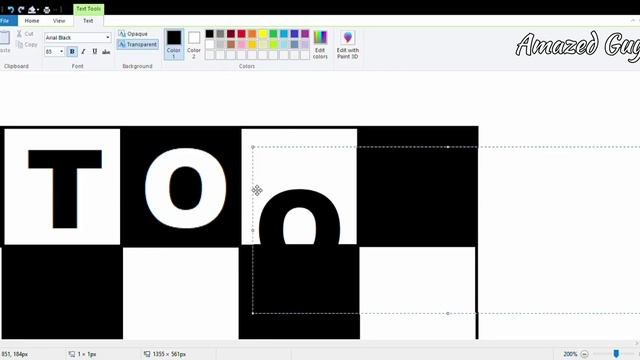Pick the black color swatch

click(x=210, y=34)
